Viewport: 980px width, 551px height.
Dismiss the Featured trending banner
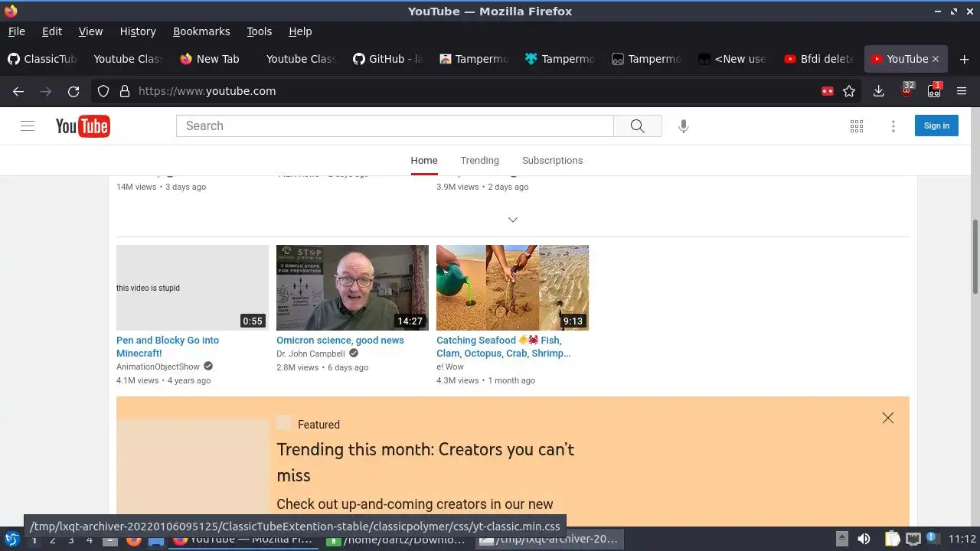888,418
